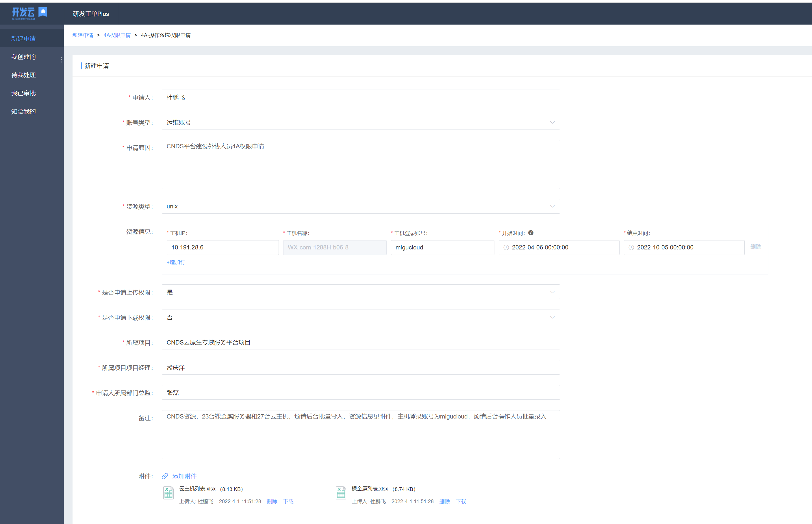
Task: Expand the 账号类型 dropdown
Action: click(x=552, y=123)
